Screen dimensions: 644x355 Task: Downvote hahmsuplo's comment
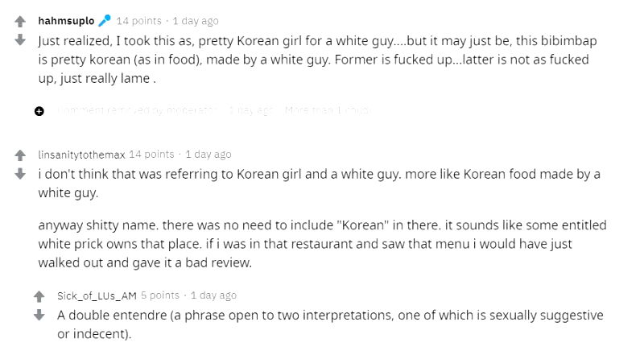point(21,39)
